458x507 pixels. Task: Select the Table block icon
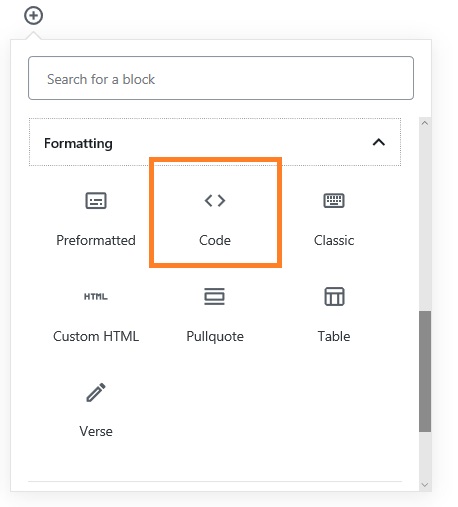pyautogui.click(x=334, y=296)
